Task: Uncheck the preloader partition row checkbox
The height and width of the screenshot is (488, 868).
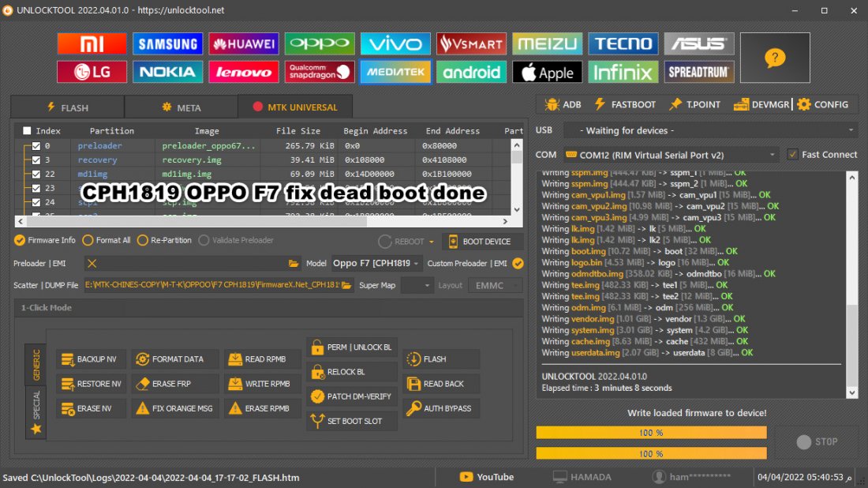Action: tap(36, 145)
